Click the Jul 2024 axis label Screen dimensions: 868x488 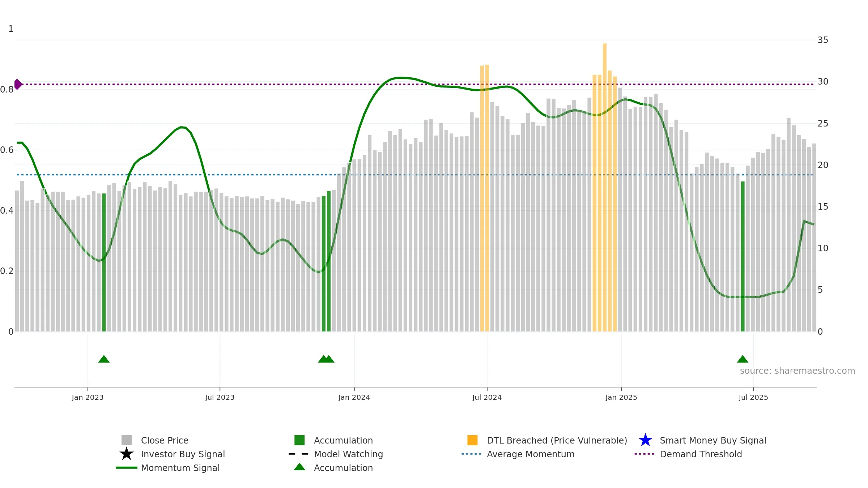487,398
